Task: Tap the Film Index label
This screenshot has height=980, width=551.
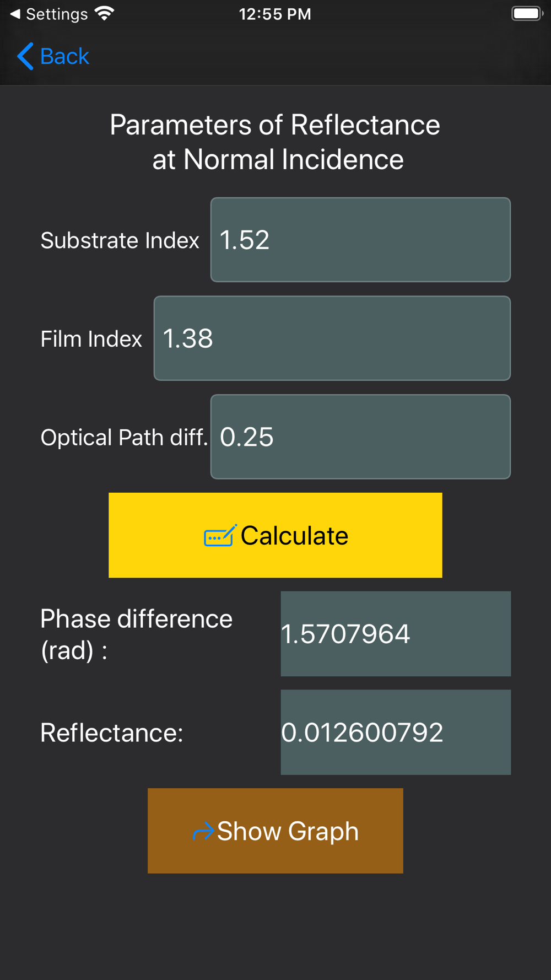Action: point(91,339)
